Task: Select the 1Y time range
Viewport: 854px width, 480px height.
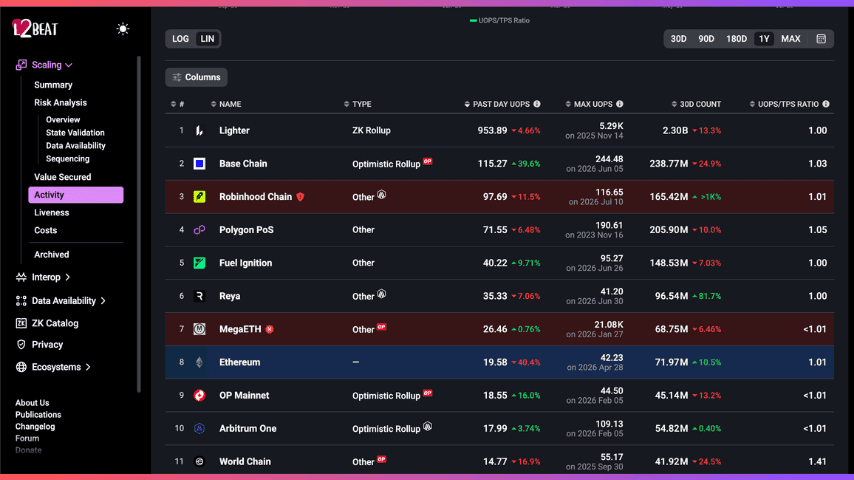Action: coord(764,39)
